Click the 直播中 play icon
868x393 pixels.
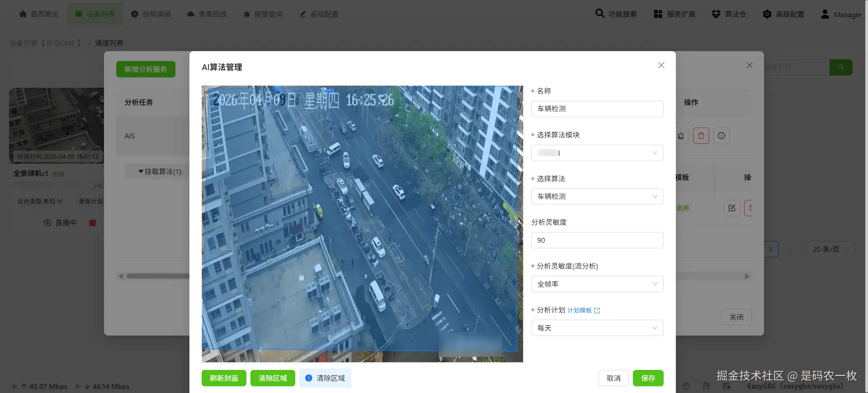48,223
